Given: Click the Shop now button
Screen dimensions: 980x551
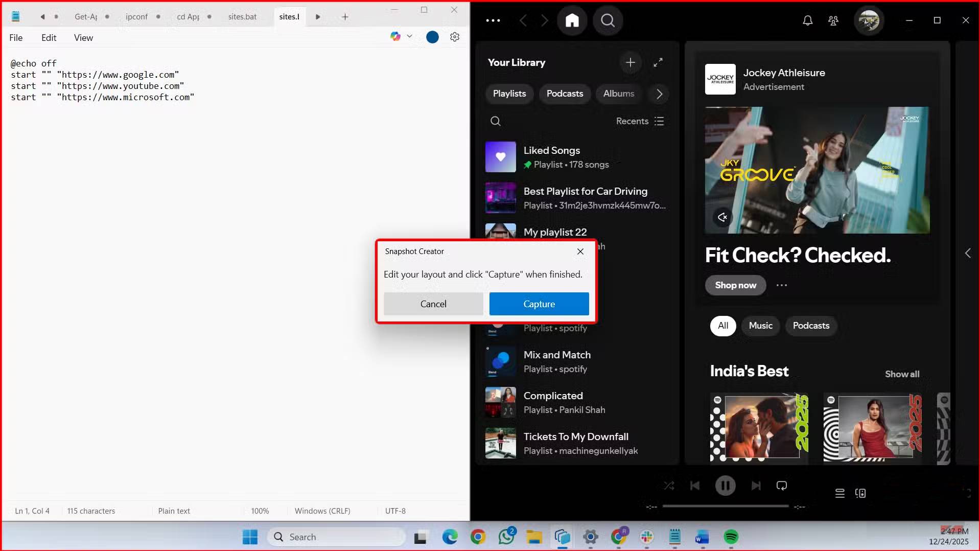Looking at the screenshot, I should click(x=735, y=285).
